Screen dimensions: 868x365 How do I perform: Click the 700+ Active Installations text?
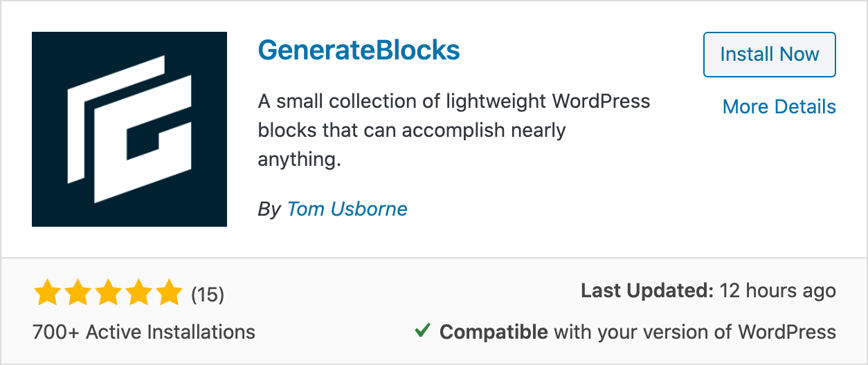(x=144, y=332)
